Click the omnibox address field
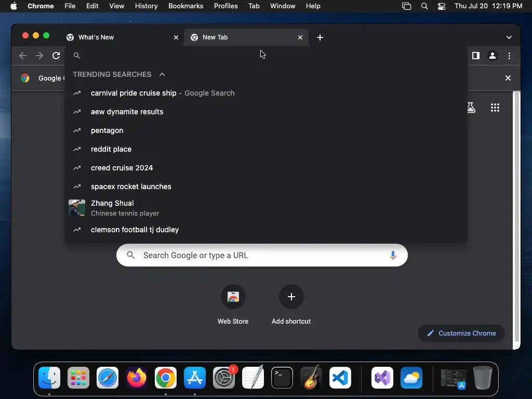Image resolution: width=532 pixels, height=399 pixels. point(266,55)
